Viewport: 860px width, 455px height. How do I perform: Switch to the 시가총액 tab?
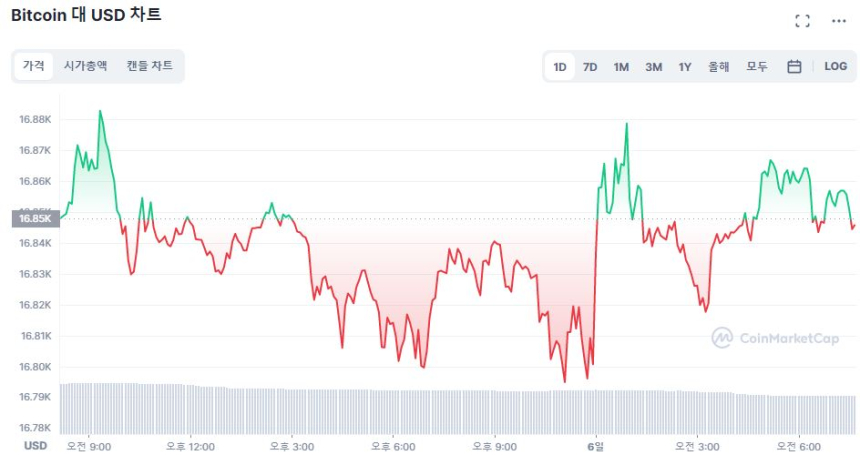85,66
